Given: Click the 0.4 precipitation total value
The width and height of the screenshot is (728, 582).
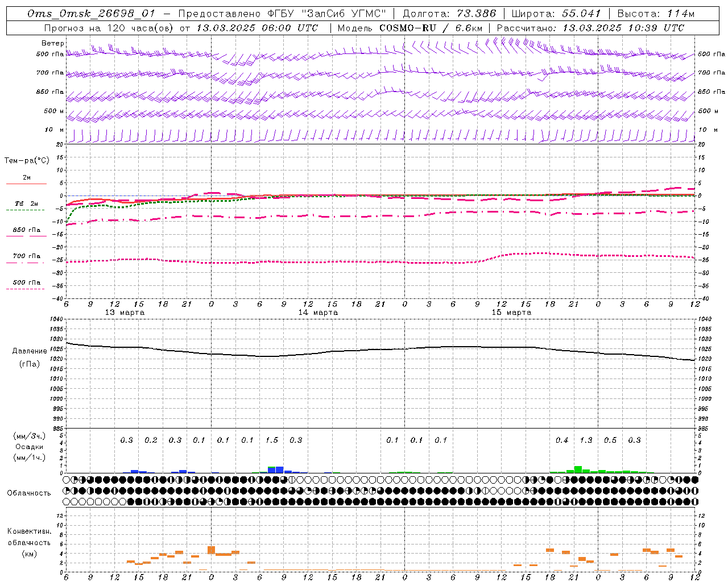Looking at the screenshot, I should click(562, 440).
